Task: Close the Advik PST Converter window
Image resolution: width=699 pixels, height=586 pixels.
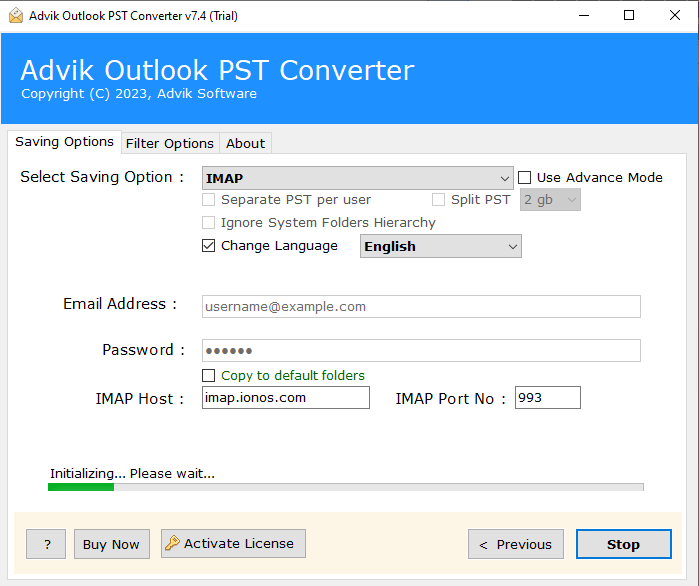Action: tap(674, 16)
